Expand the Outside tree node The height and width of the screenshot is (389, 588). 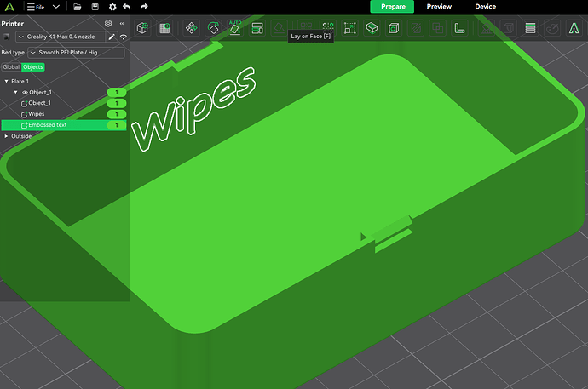click(x=6, y=136)
